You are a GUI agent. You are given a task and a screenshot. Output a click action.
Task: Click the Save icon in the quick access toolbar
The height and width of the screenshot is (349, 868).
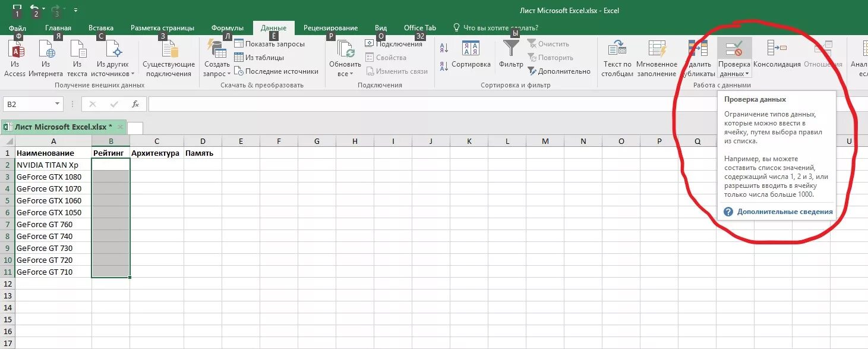pos(17,10)
